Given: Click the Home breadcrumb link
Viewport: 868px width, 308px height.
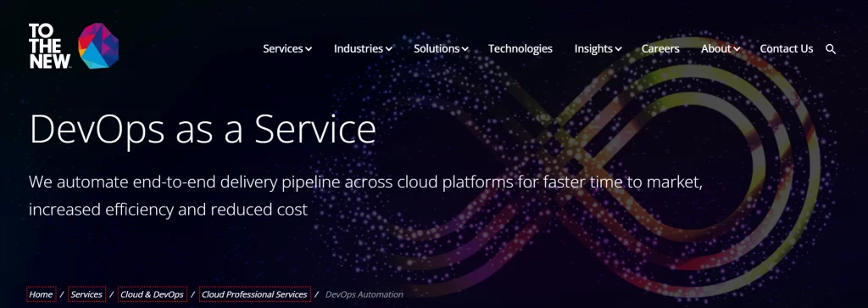Looking at the screenshot, I should click(x=41, y=294).
